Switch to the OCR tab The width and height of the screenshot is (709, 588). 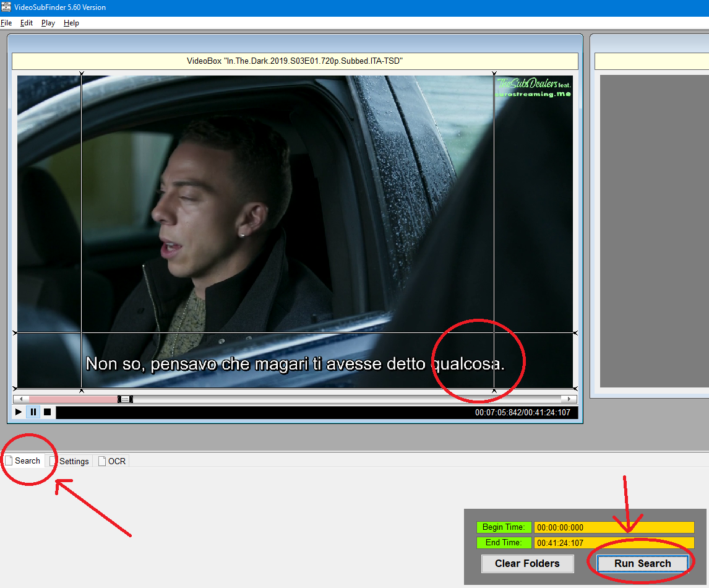(112, 461)
